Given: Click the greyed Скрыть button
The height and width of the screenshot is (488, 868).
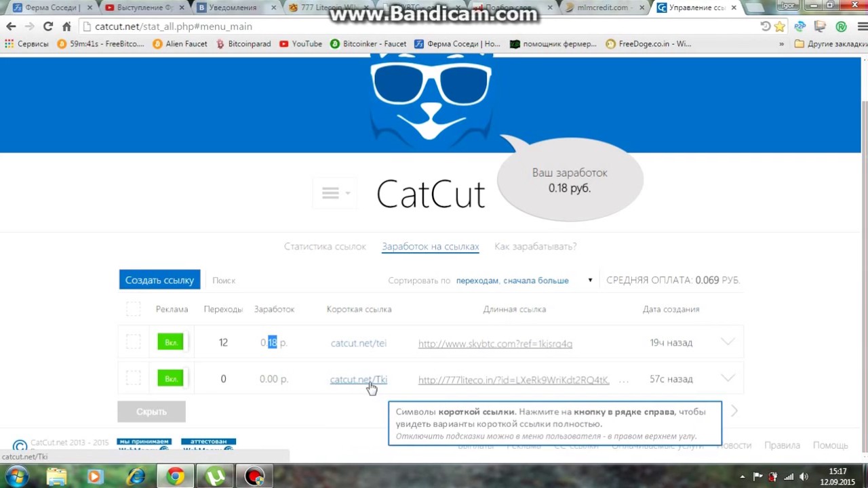Looking at the screenshot, I should [151, 411].
